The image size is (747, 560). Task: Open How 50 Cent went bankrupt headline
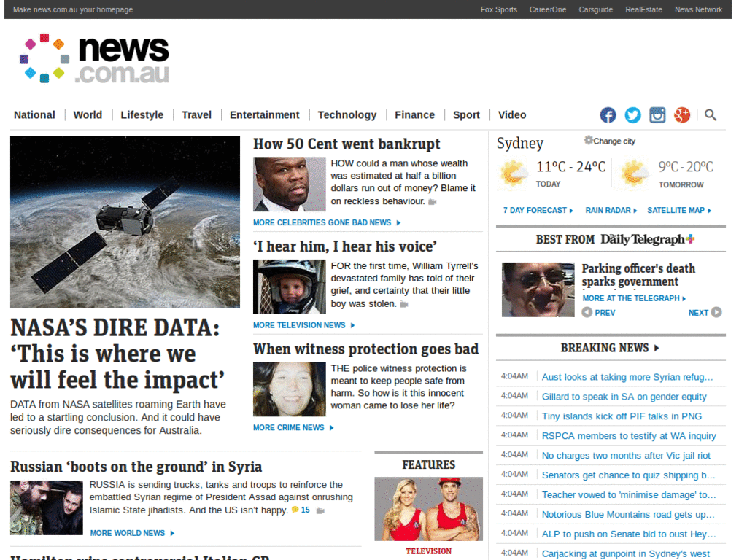[347, 144]
